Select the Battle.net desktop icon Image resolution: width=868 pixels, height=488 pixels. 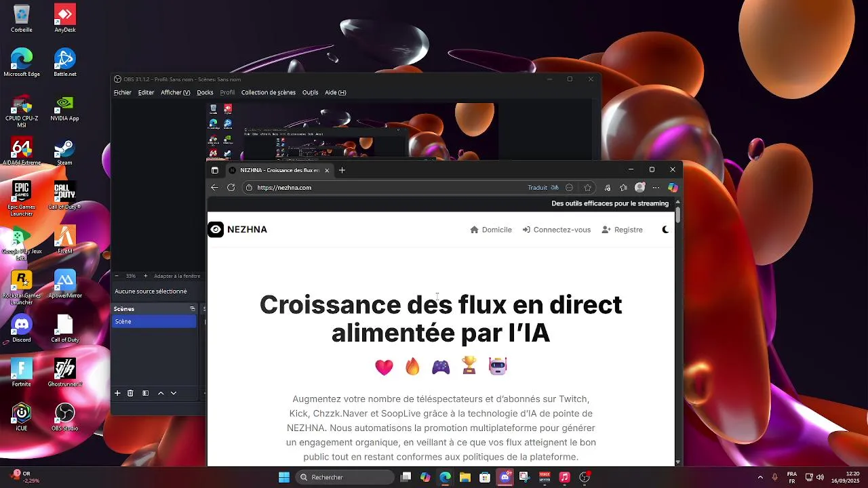click(64, 62)
